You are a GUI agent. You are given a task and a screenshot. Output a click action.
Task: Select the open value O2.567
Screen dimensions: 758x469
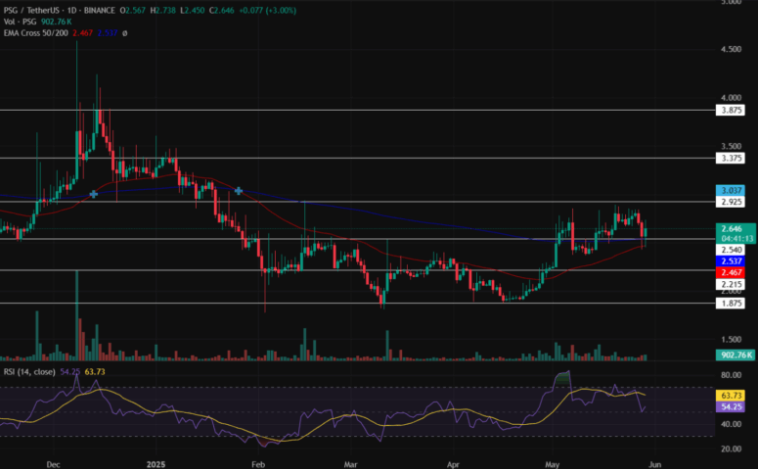132,10
